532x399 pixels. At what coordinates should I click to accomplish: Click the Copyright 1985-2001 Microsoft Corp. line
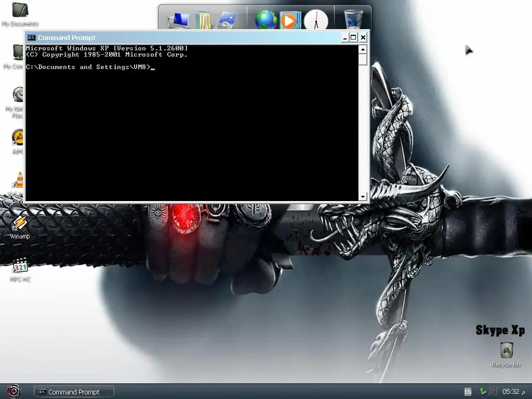pos(107,54)
